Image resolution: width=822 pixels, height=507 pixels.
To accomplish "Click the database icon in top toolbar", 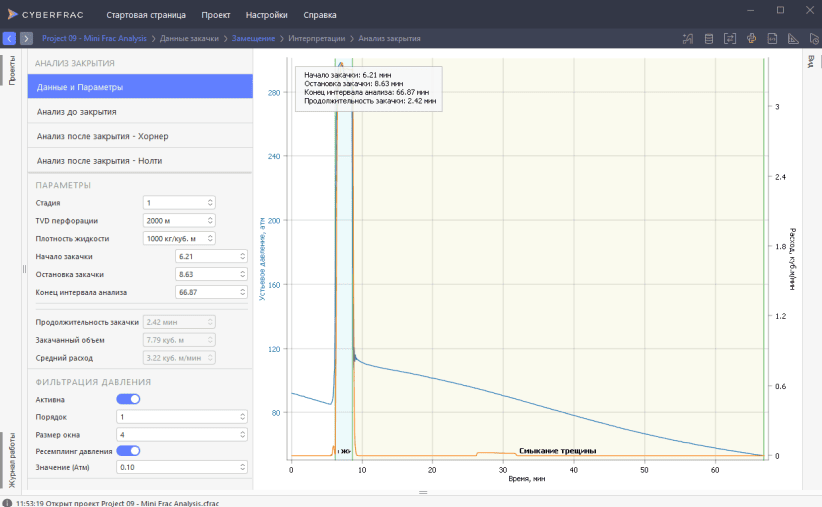I will 709,38.
